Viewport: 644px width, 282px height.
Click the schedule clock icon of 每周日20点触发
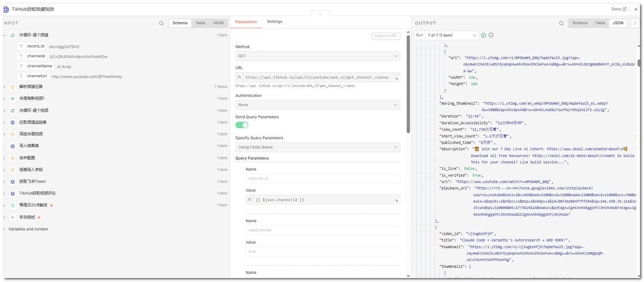[13, 205]
